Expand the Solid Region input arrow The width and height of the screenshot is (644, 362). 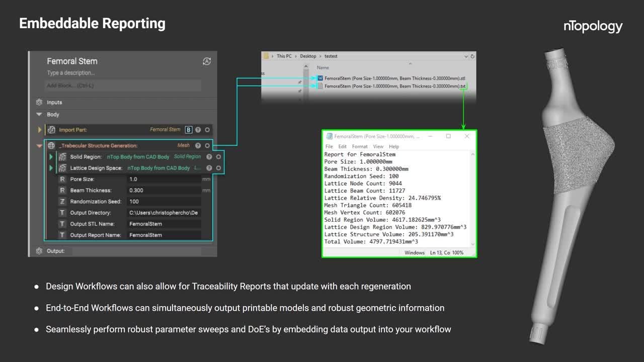[x=51, y=157]
